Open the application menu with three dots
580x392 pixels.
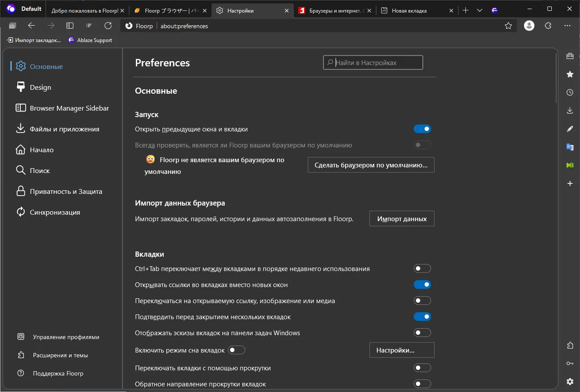point(567,26)
